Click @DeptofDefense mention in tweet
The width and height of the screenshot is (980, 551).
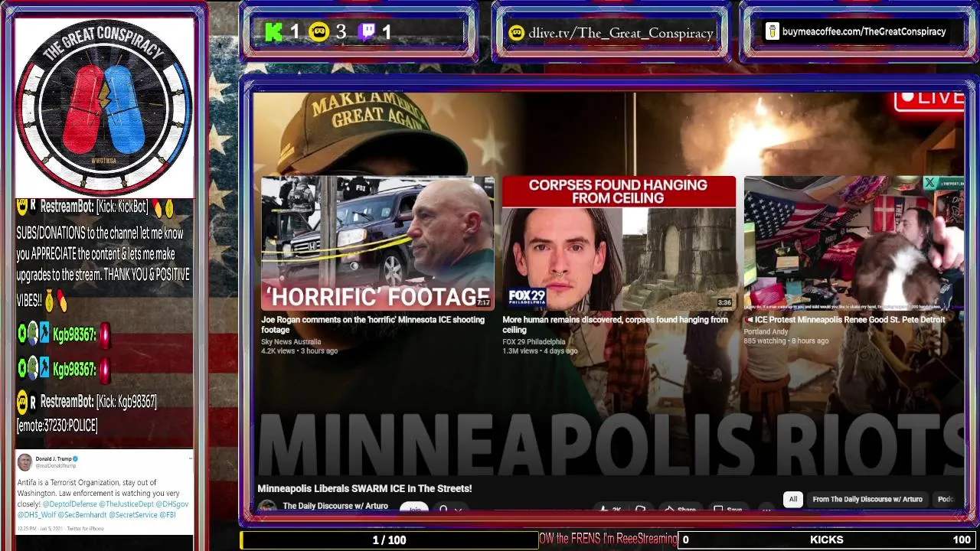point(70,504)
